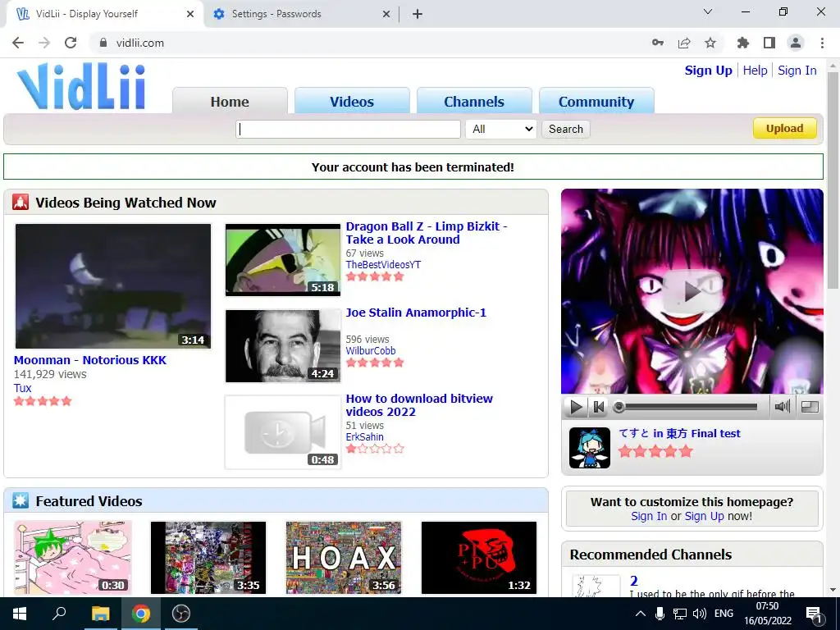Open the Dragon Ball Z - Limp Bizkit video link
Screen dimensions: 840x630
coord(427,233)
